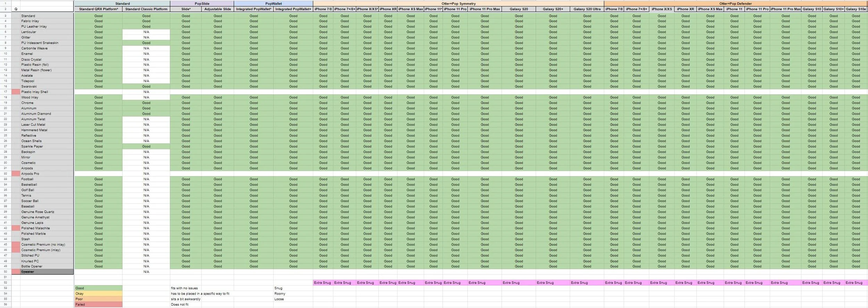Screen dimensions: 868x308
Task: Select the row 50 number header
Action: click(x=6, y=272)
